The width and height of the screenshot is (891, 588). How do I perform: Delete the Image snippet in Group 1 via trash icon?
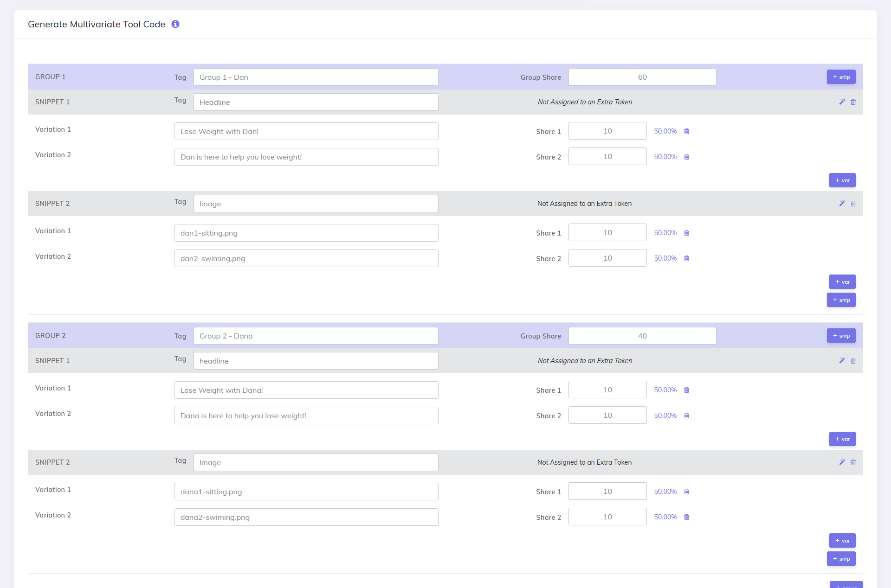tap(854, 203)
